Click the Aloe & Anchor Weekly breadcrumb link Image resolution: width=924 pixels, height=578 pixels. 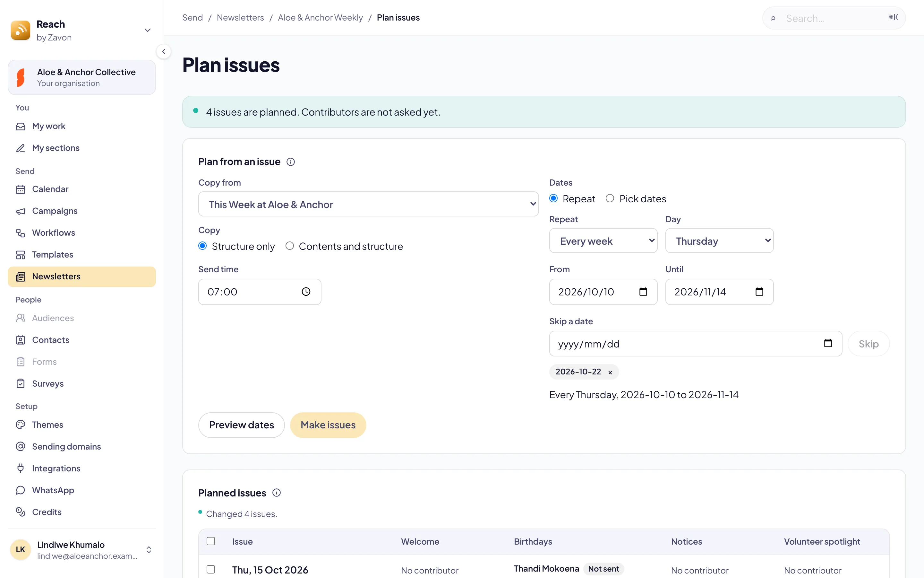click(320, 18)
